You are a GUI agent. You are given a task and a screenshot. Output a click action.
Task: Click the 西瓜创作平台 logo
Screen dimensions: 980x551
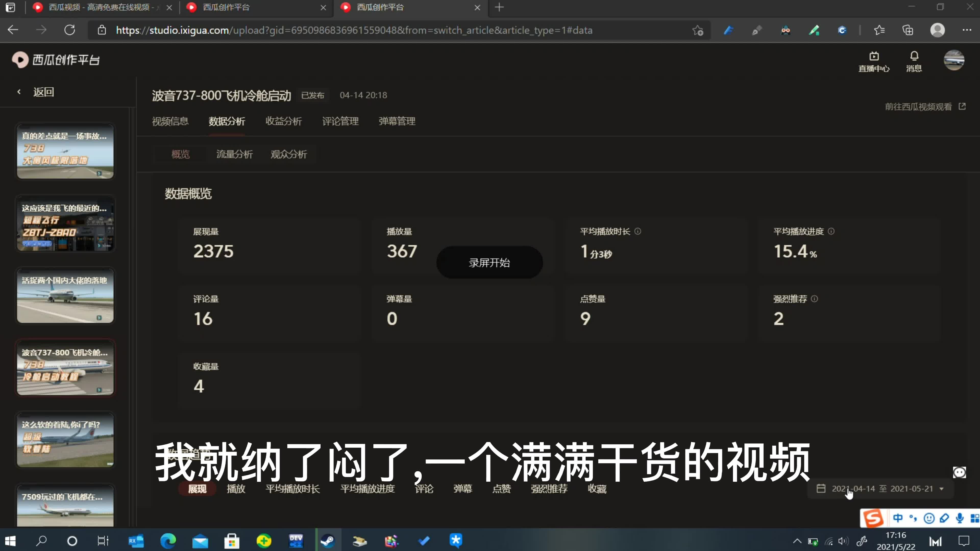(56, 60)
